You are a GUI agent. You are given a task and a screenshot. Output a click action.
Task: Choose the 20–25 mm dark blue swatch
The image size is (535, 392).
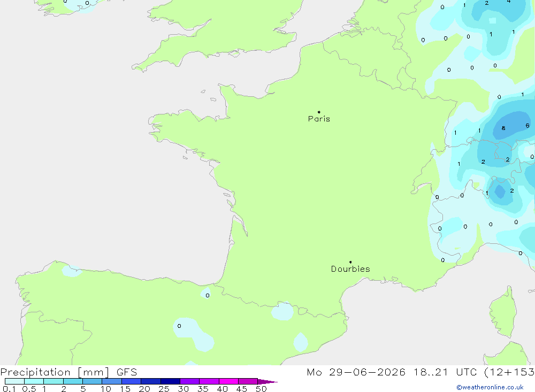click(151, 381)
